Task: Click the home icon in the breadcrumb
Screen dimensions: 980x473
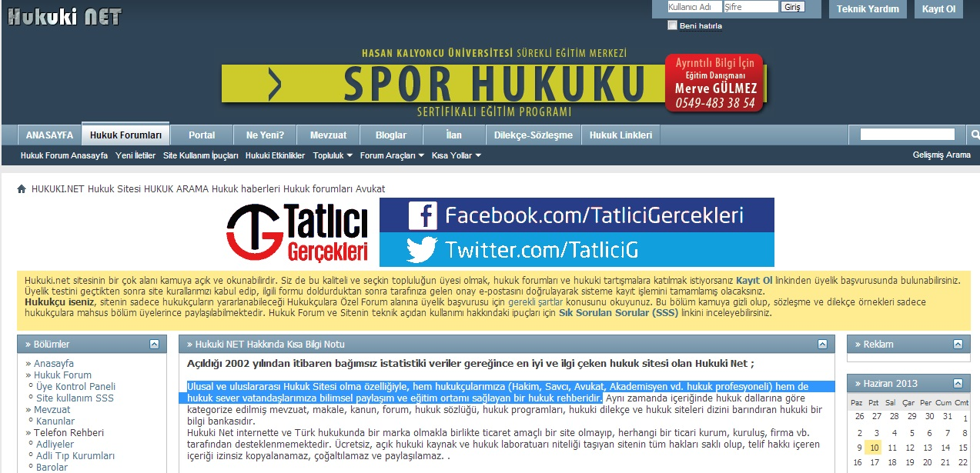Action: point(22,189)
